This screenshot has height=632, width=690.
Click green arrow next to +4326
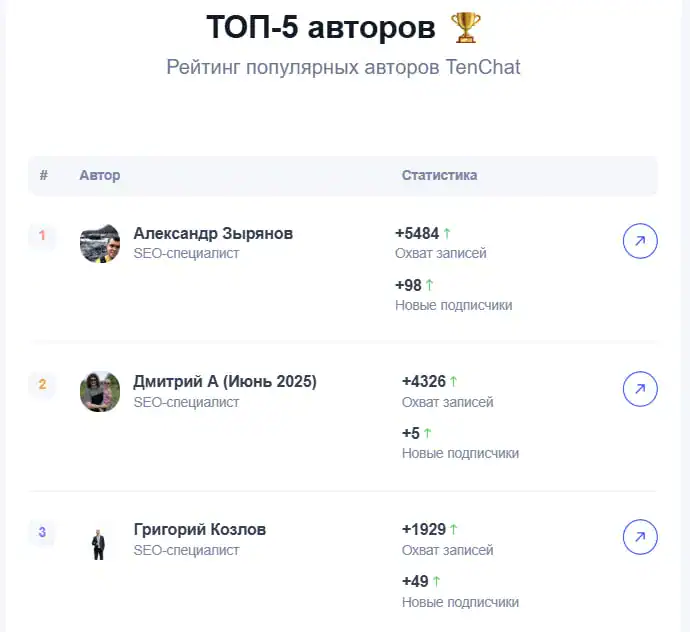click(453, 381)
